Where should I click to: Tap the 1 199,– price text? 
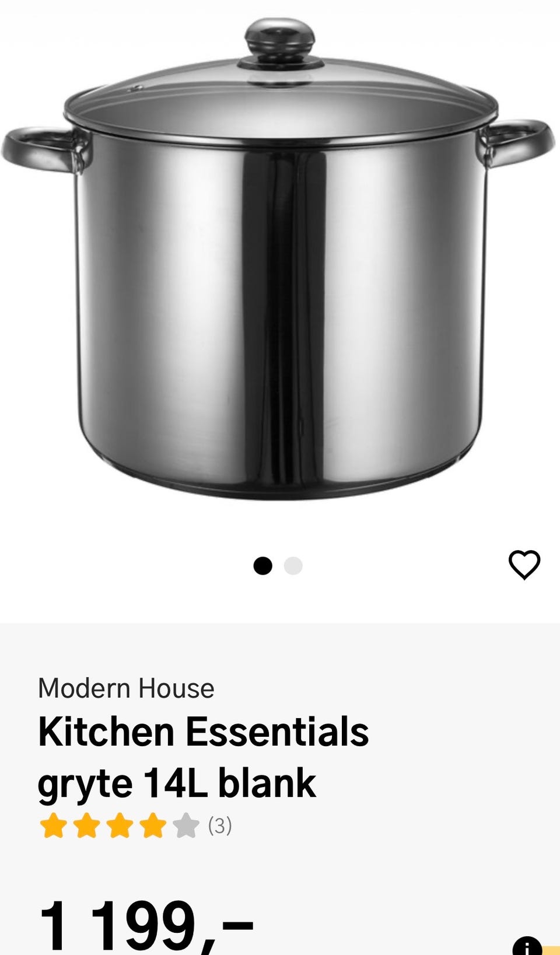(146, 926)
